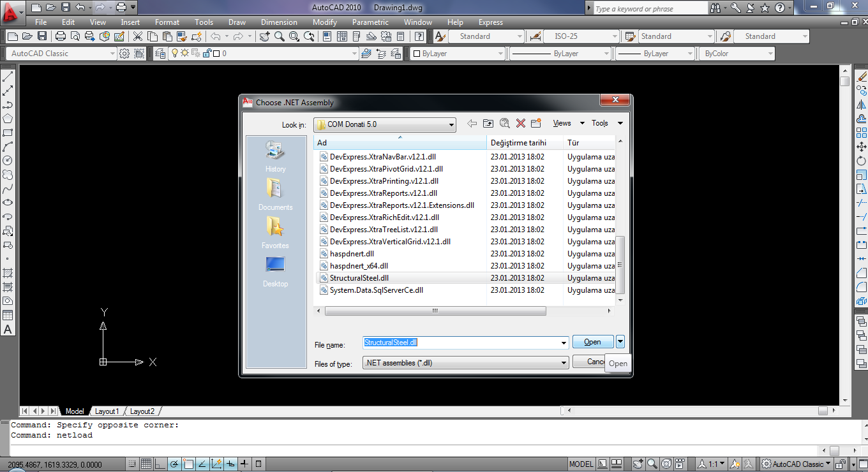Click the Ad column header

click(401, 143)
